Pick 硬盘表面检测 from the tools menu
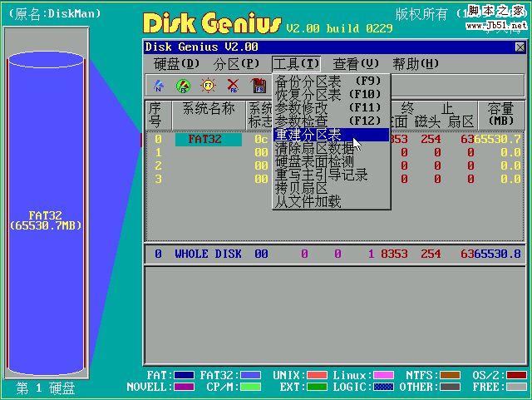This screenshot has width=532, height=400. pyautogui.click(x=314, y=161)
